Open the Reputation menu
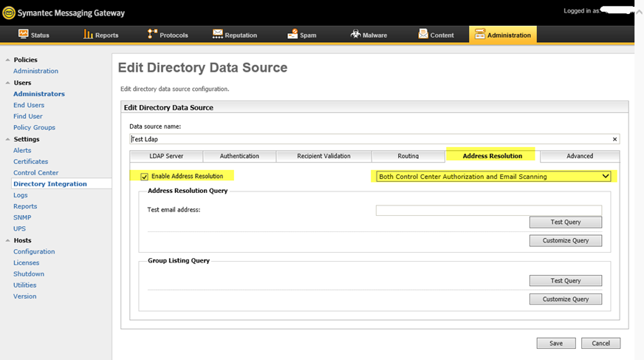This screenshot has width=644, height=360. coord(235,35)
